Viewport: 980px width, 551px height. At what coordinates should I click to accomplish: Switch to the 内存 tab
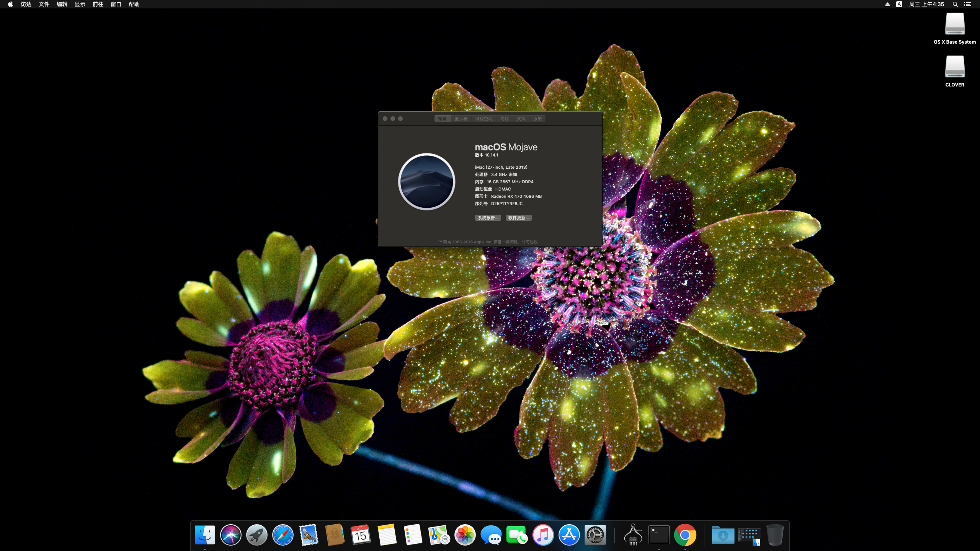pyautogui.click(x=505, y=119)
